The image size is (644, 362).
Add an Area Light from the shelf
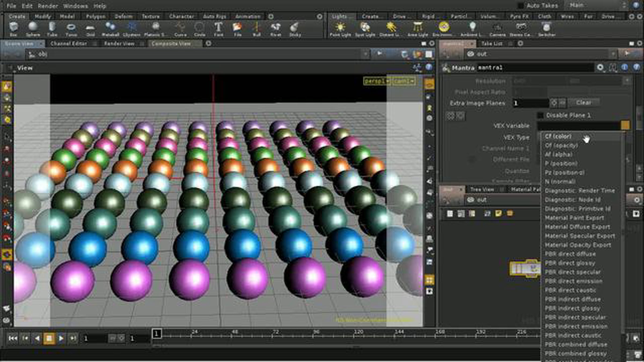click(418, 29)
